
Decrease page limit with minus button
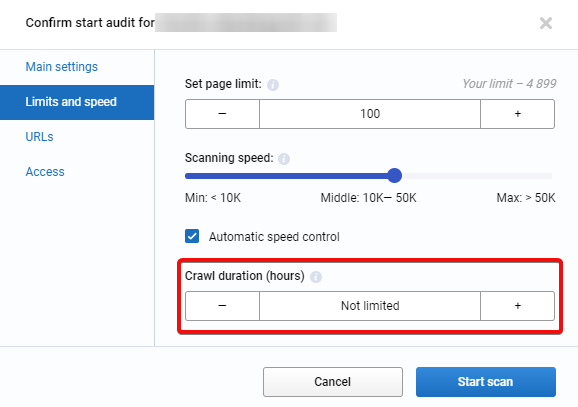pyautogui.click(x=222, y=114)
